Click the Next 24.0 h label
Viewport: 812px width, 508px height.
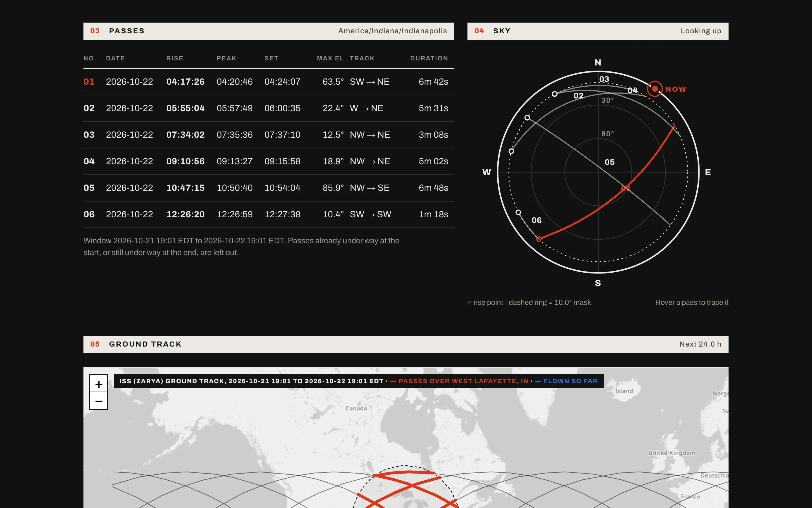(x=700, y=344)
